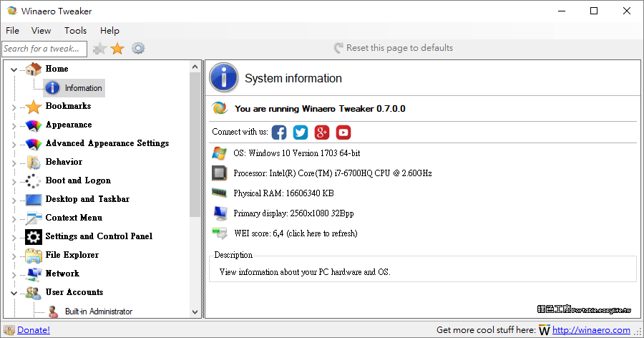Click Reset this page to defaults
This screenshot has height=338, width=644.
coord(393,48)
